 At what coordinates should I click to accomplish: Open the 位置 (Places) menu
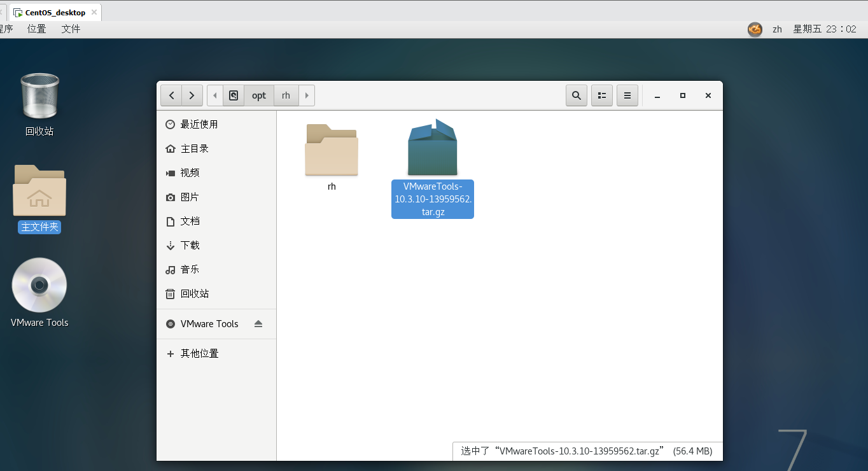click(37, 29)
